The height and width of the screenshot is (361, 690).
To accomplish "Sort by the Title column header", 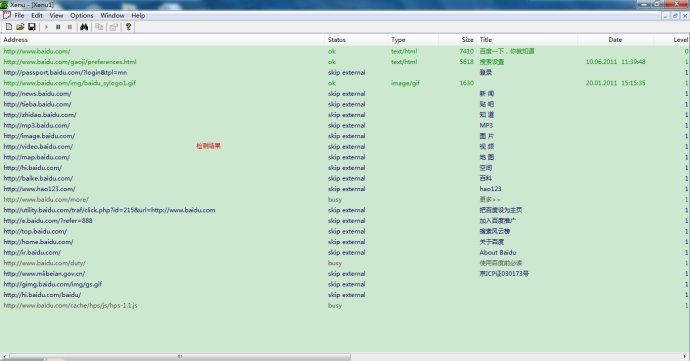I will [527, 40].
